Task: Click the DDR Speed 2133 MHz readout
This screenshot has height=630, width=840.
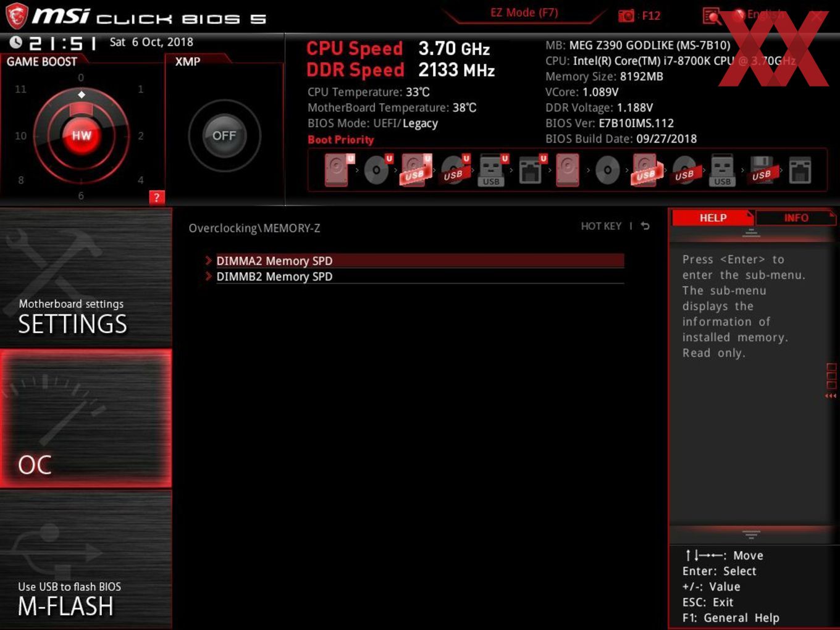Action: pyautogui.click(x=401, y=70)
